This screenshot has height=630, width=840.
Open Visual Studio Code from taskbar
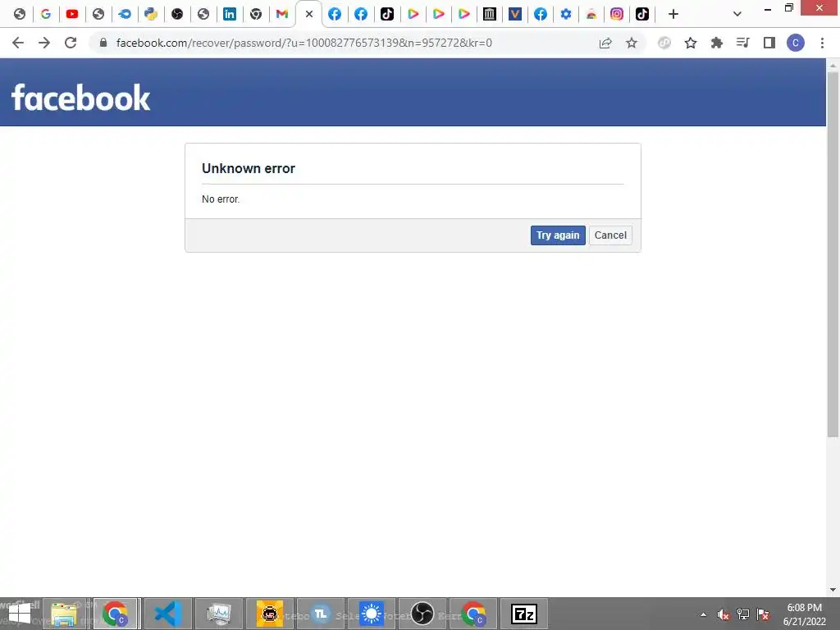pos(167,614)
